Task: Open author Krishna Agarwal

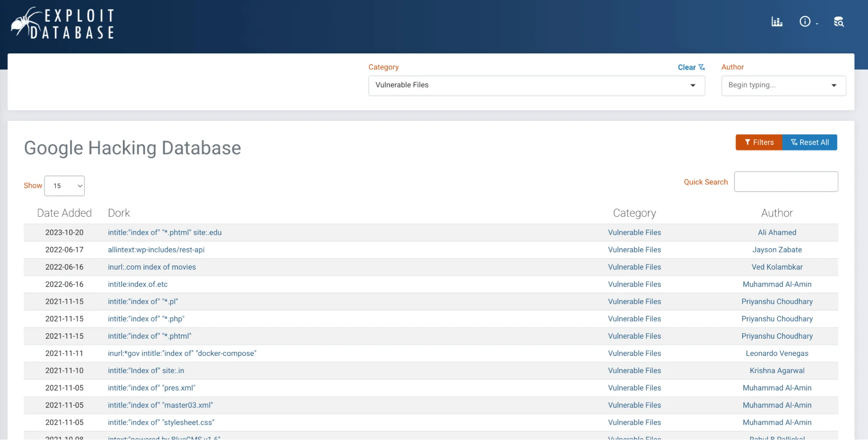Action: (x=777, y=371)
